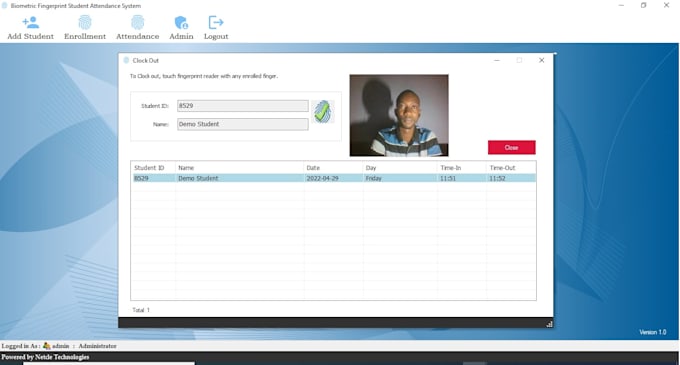Click the Total 1 label
Screen dimensions: 680x365
pyautogui.click(x=141, y=310)
